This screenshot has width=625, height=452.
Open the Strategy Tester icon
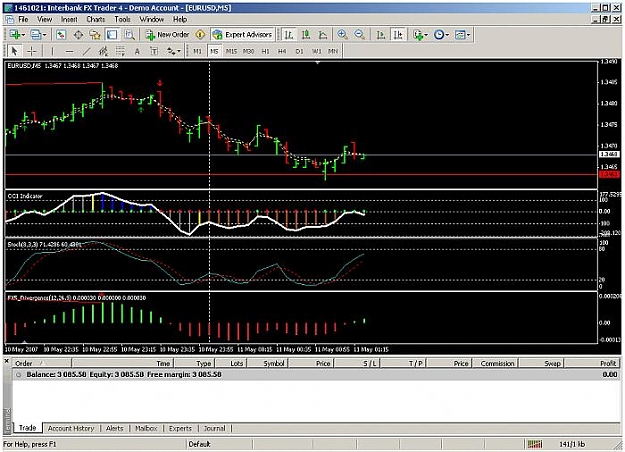130,35
